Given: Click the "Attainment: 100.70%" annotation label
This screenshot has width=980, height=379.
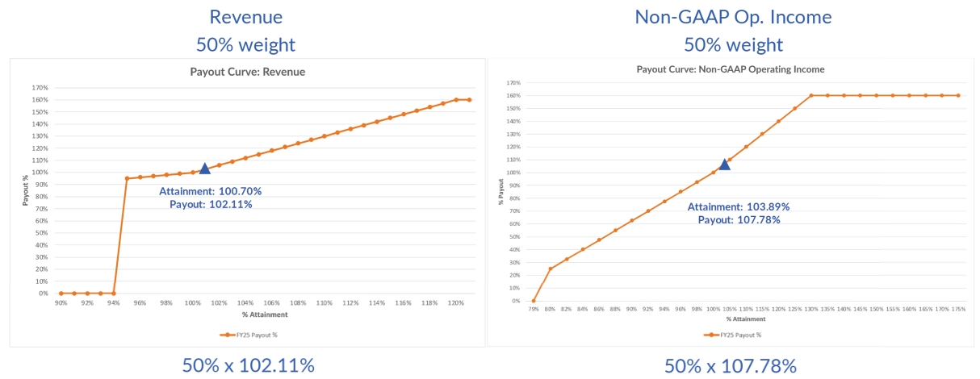Looking at the screenshot, I should [211, 191].
